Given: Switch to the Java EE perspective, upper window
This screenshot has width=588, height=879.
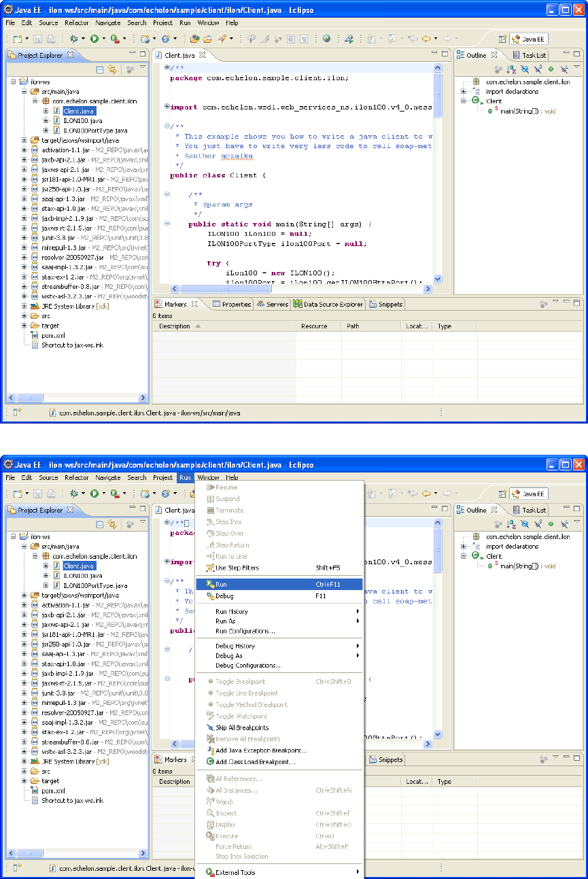Looking at the screenshot, I should click(528, 39).
